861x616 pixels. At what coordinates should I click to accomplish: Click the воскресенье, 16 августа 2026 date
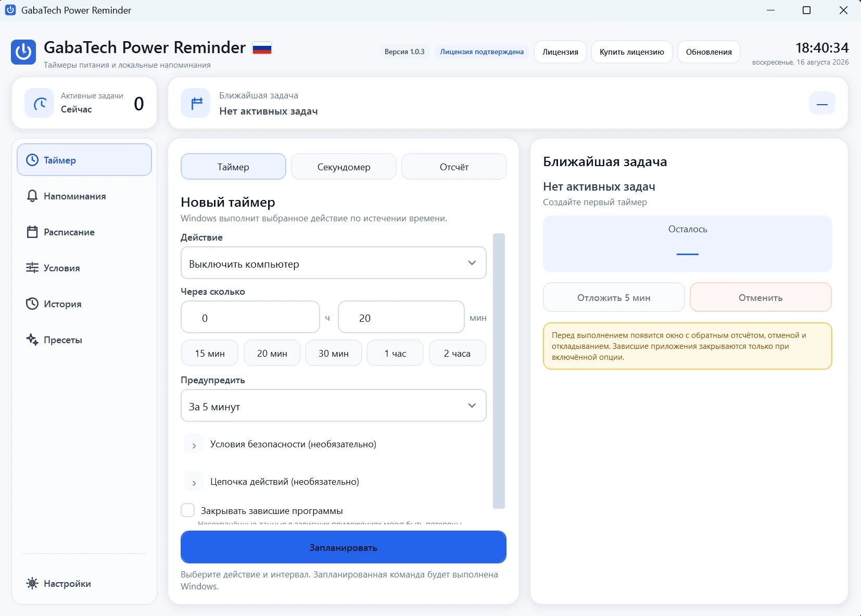pyautogui.click(x=801, y=62)
